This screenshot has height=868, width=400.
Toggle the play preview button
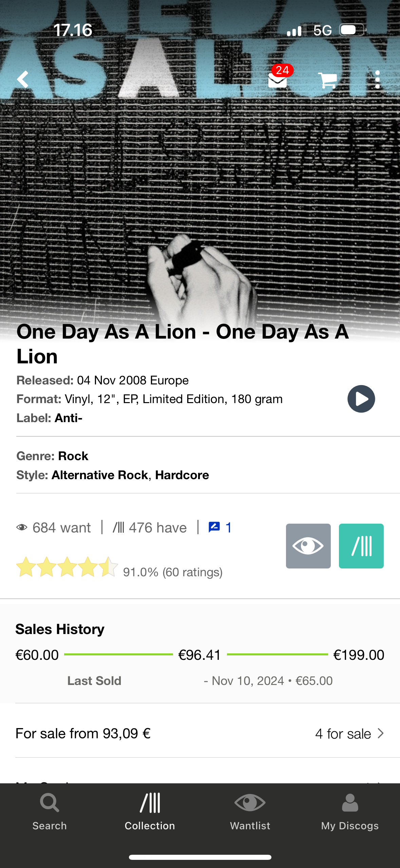[x=361, y=399]
